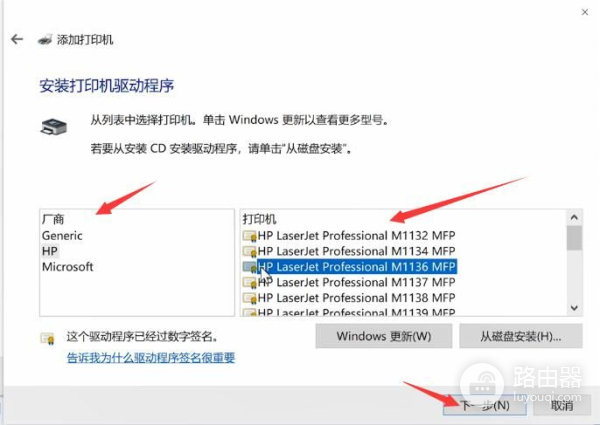Click the digital signature certificate icon
600x425 pixels.
point(48,339)
